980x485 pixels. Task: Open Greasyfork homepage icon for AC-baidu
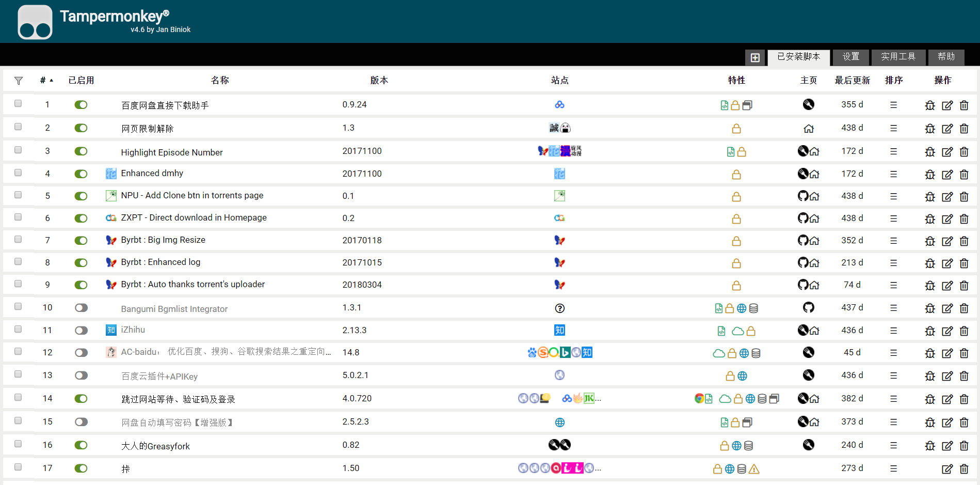pyautogui.click(x=809, y=352)
